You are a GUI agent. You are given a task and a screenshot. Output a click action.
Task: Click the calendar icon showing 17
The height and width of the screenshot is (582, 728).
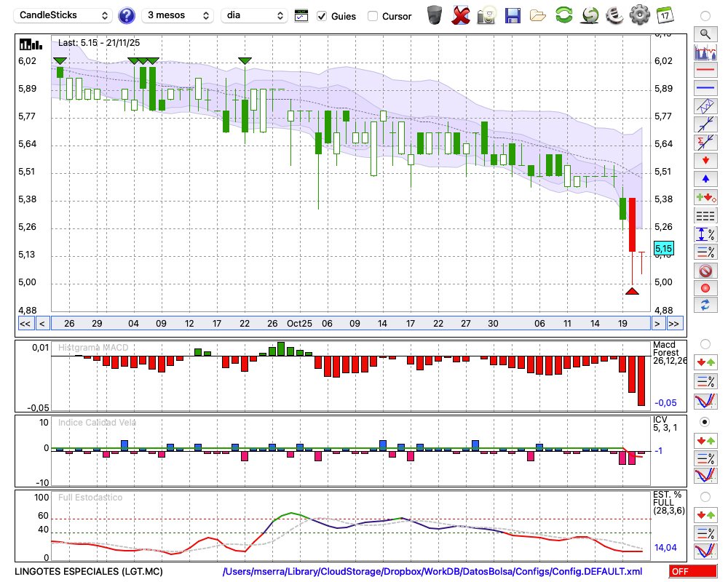(x=665, y=15)
